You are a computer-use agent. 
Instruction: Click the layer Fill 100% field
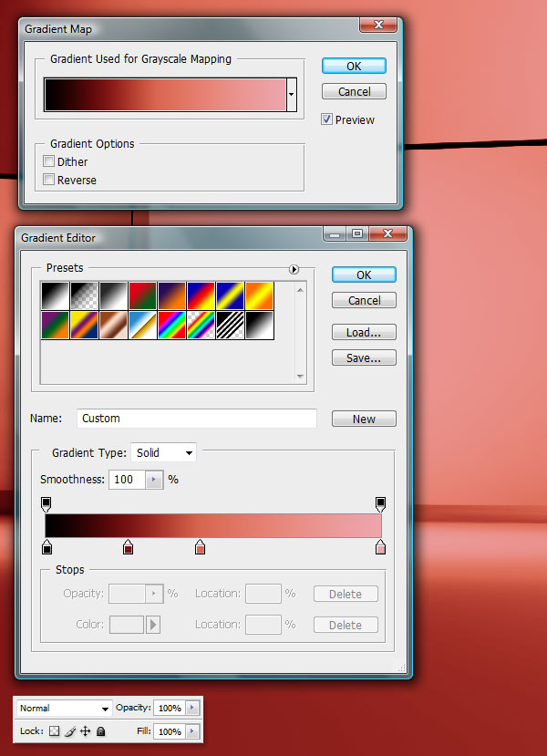pyautogui.click(x=170, y=732)
